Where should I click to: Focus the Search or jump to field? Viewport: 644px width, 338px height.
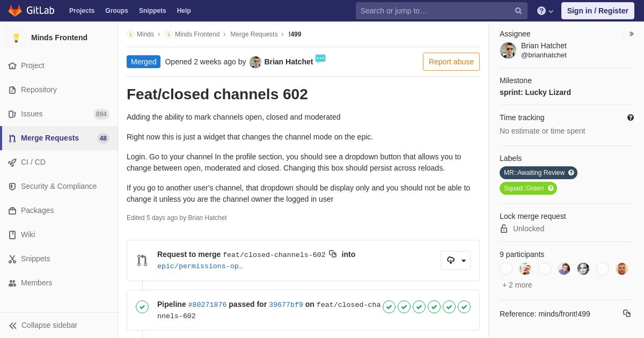coord(435,11)
